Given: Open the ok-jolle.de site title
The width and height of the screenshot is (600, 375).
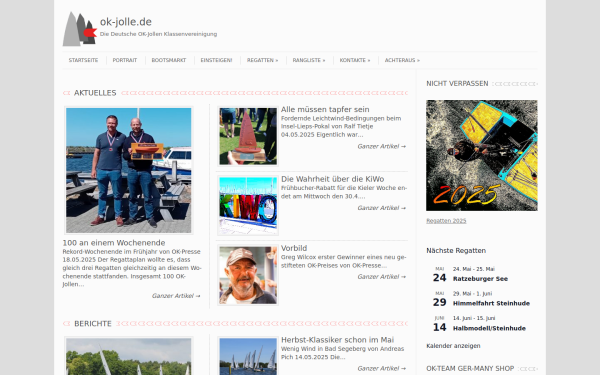Looking at the screenshot, I should pos(126,22).
